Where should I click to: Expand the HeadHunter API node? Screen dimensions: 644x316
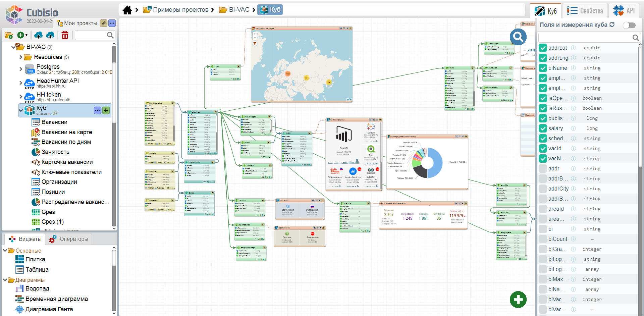pyautogui.click(x=21, y=83)
